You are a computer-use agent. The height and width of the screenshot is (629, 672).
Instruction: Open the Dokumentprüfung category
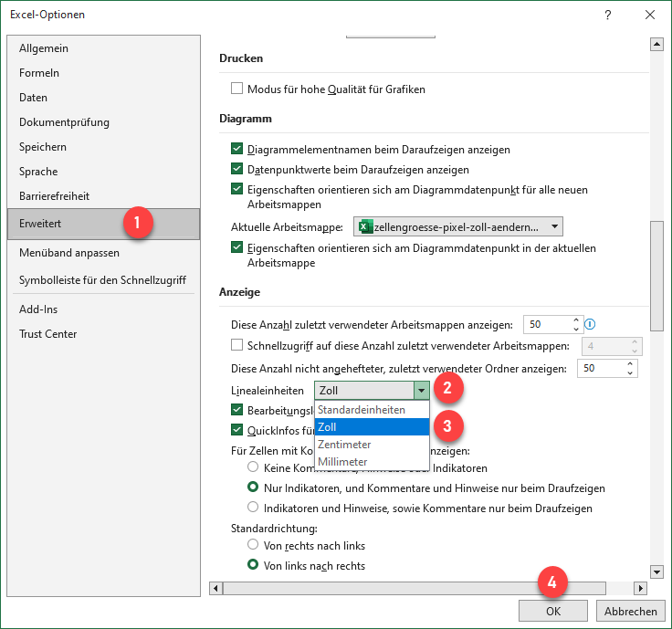pyautogui.click(x=104, y=122)
